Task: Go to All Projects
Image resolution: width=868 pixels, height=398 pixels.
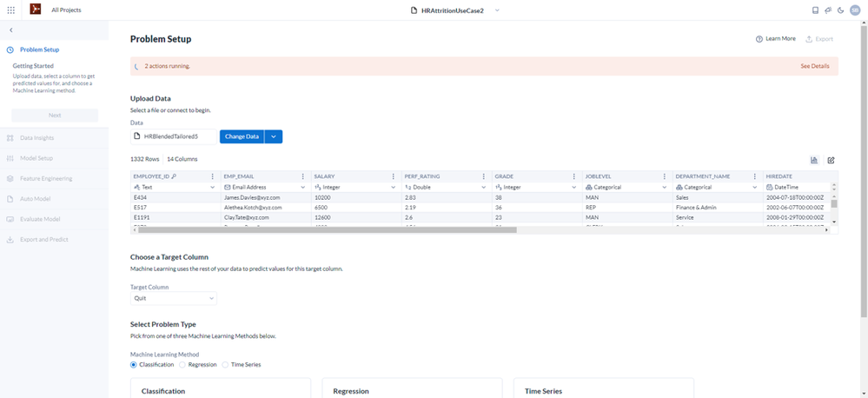Action: click(x=66, y=10)
